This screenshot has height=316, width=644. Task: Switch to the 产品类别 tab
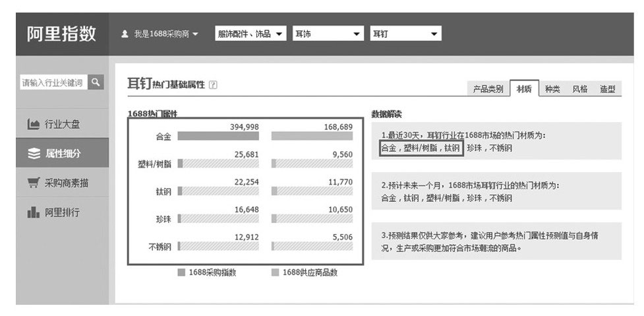pyautogui.click(x=488, y=89)
